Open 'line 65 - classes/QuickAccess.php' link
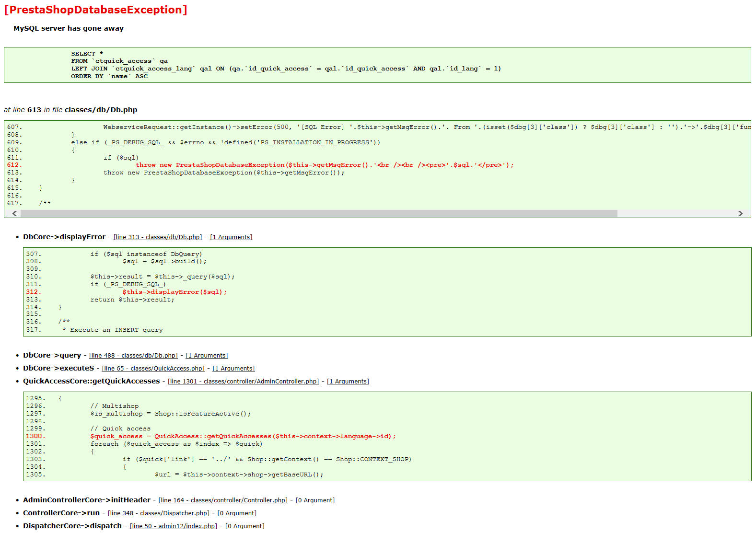Screen dimensions: 756x533 153,369
